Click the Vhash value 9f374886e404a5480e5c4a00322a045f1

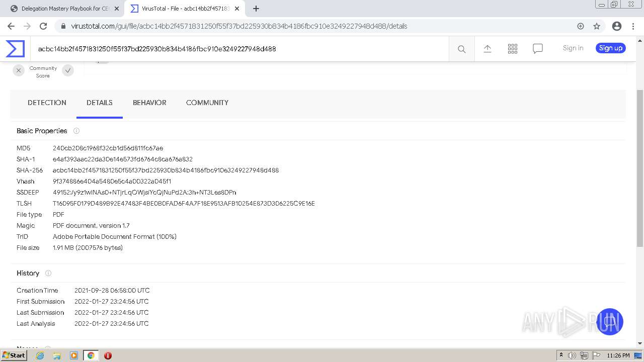click(x=112, y=182)
